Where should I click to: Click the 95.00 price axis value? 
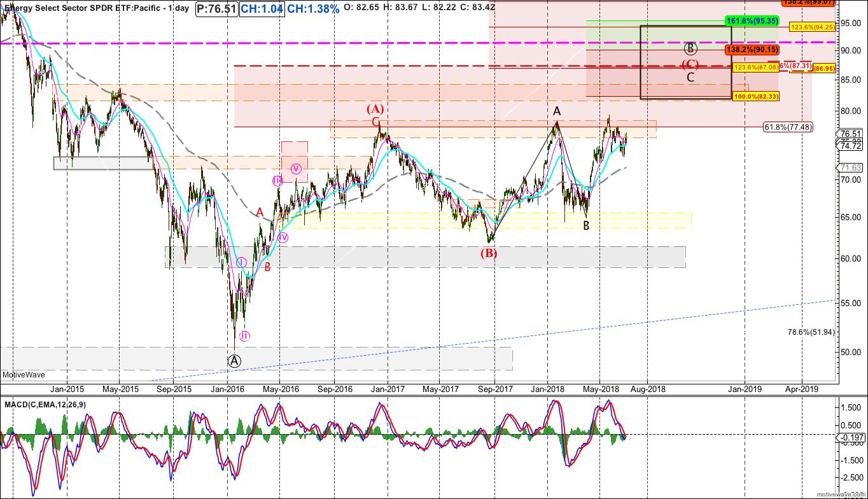[x=850, y=23]
